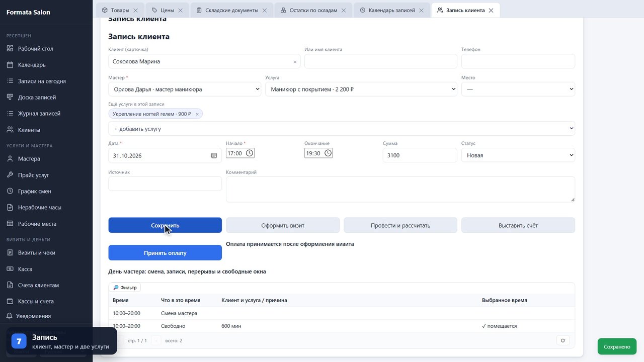Click the clock icon in Окончание field
644x362 pixels.
click(328, 153)
